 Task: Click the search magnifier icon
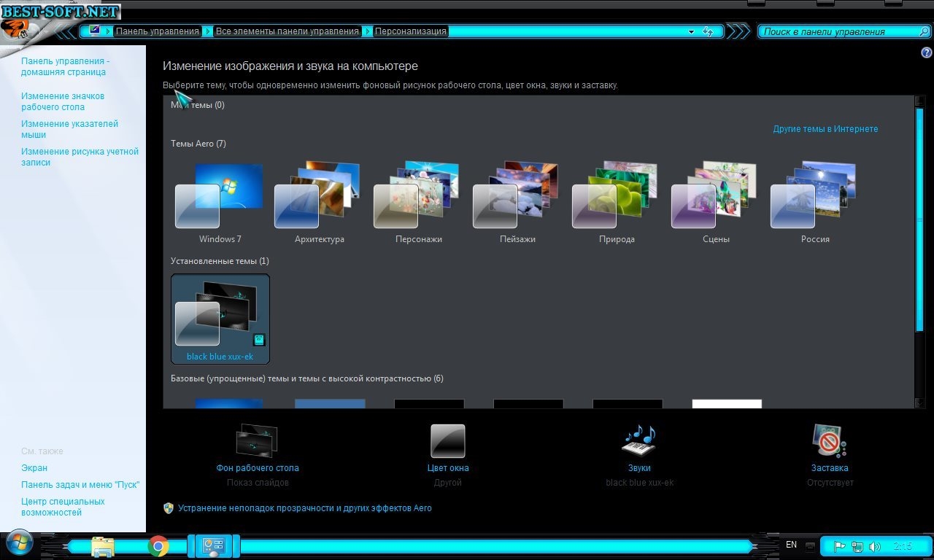(x=924, y=31)
